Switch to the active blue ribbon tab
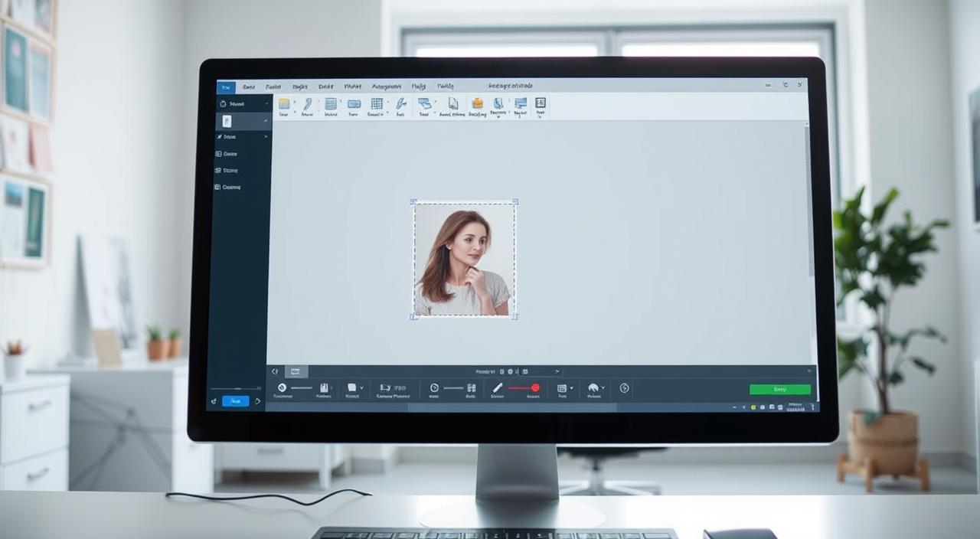Viewport: 980px width, 539px height. tap(226, 87)
